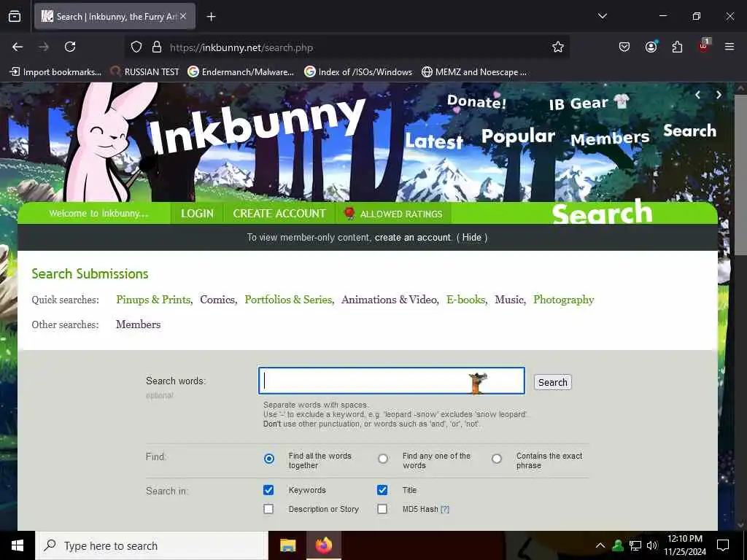Click the Firefox icon in taskbar
The width and height of the screenshot is (747, 560).
pos(323,545)
